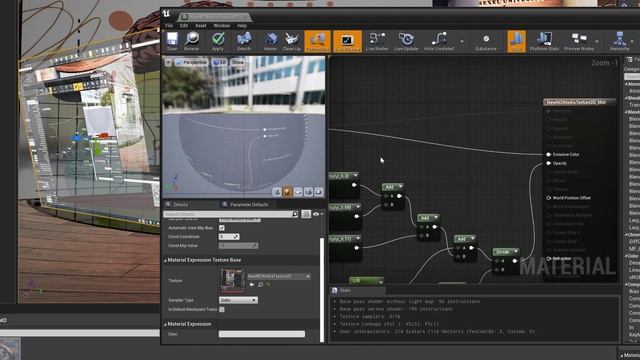Click the Unreal Engine logo icon

pyautogui.click(x=166, y=14)
